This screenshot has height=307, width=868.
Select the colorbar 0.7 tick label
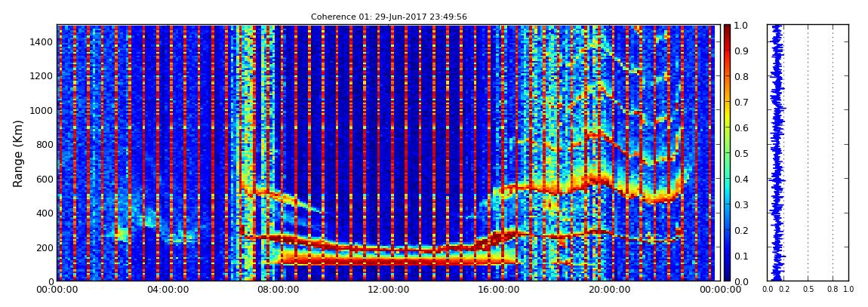pyautogui.click(x=740, y=103)
